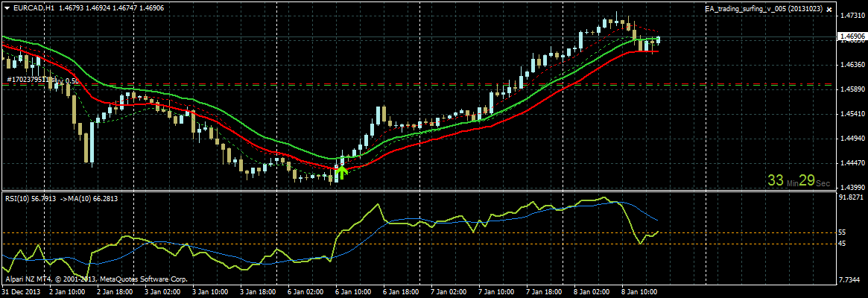Viewport: 868px width, 298px height.
Task: Click the Alpari NZ MT4 copyright text
Action: [96, 279]
